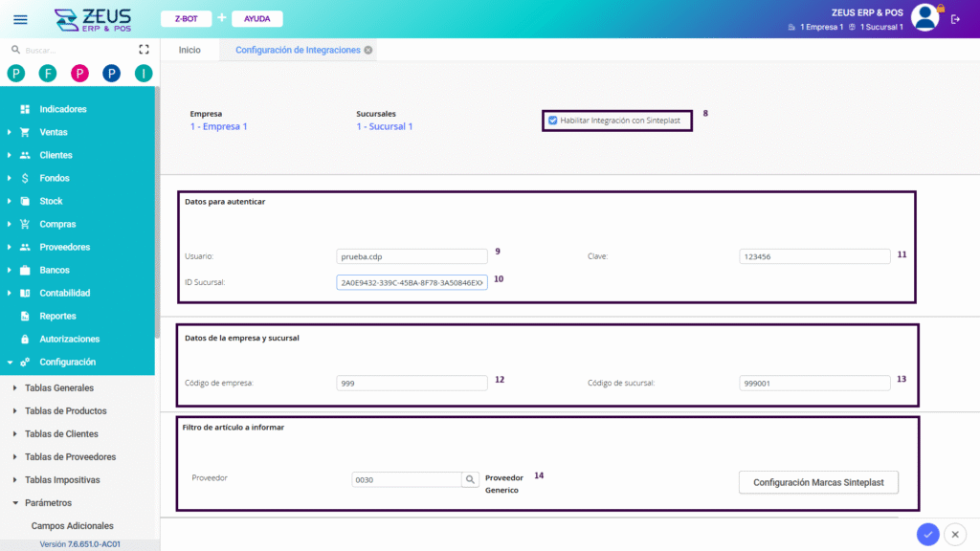
Task: Click the Proveedor code field
Action: click(x=407, y=480)
